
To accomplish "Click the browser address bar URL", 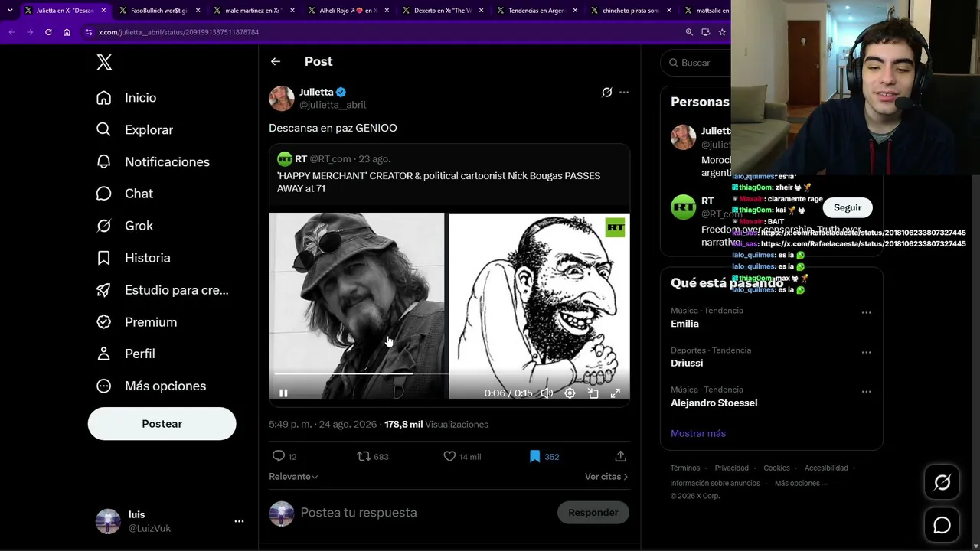I will point(179,32).
